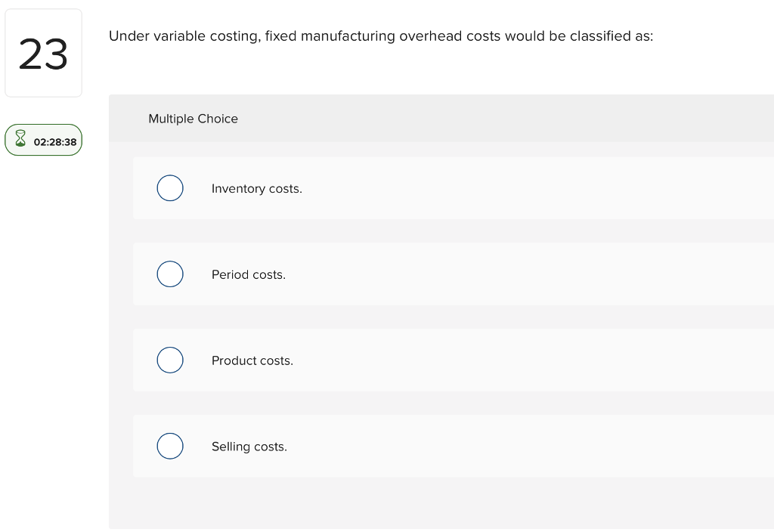The height and width of the screenshot is (532, 774).
Task: Click the Multiple Choice header label
Action: (193, 119)
